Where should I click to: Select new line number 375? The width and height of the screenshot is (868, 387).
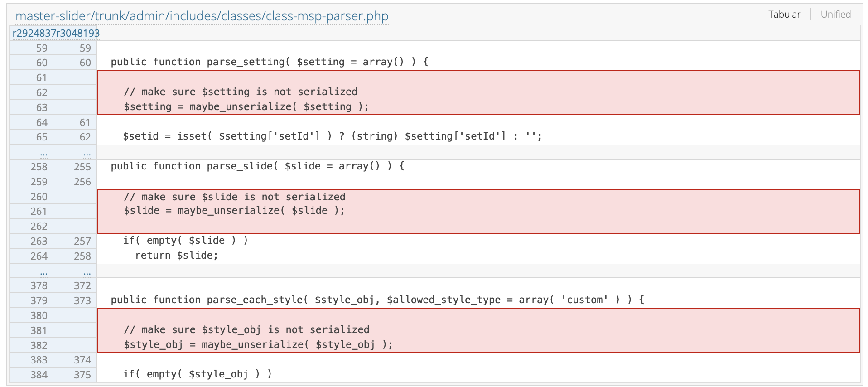[x=82, y=375]
